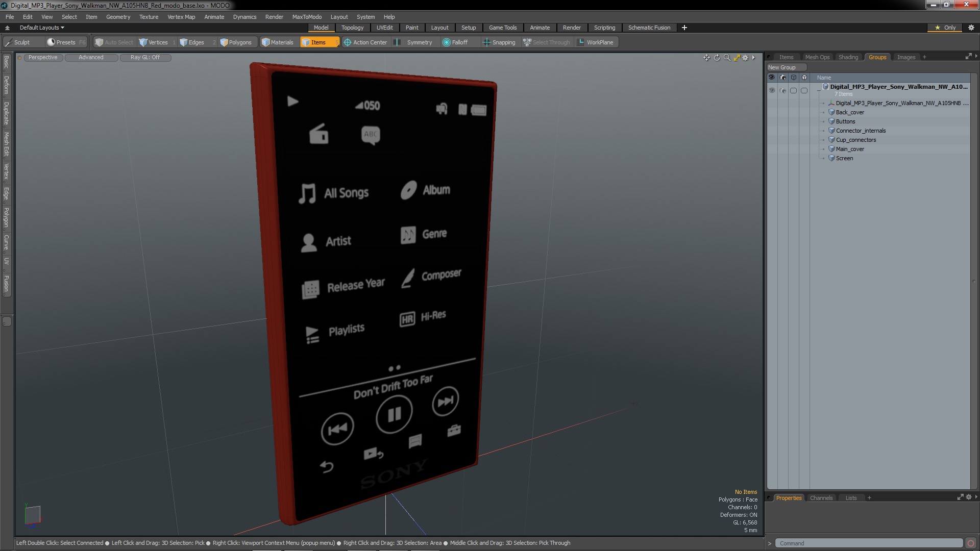Image resolution: width=980 pixels, height=551 pixels.
Task: Add a new tab next to Lists
Action: coord(869,498)
